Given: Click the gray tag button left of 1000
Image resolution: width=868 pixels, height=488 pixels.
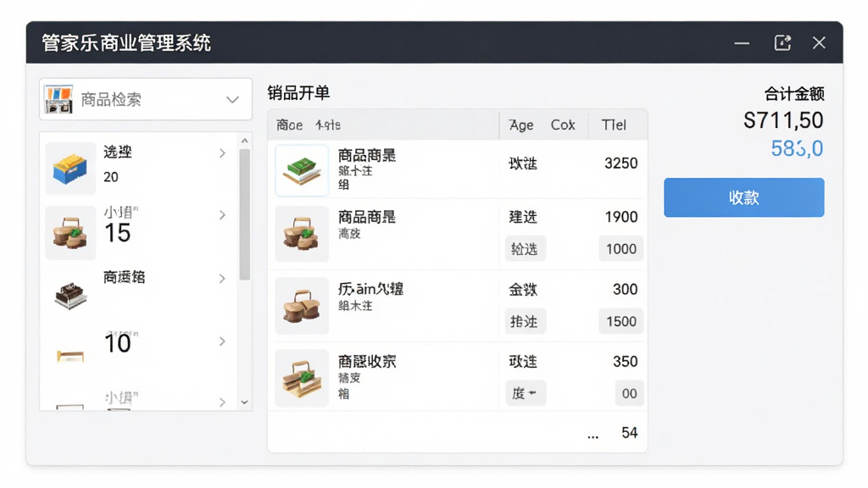Looking at the screenshot, I should pyautogui.click(x=525, y=249).
